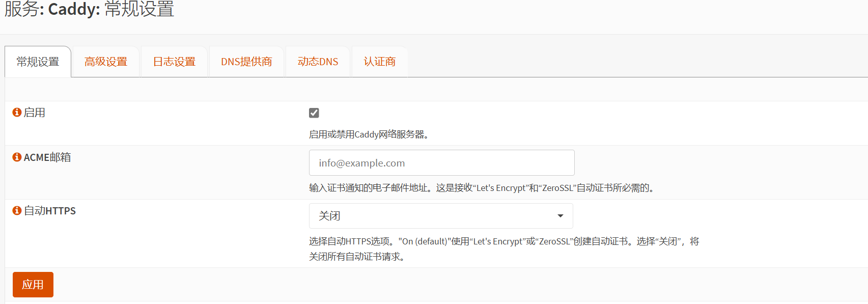The width and height of the screenshot is (868, 304).
Task: Show help via the 自动HTTPS info icon
Action: (17, 210)
